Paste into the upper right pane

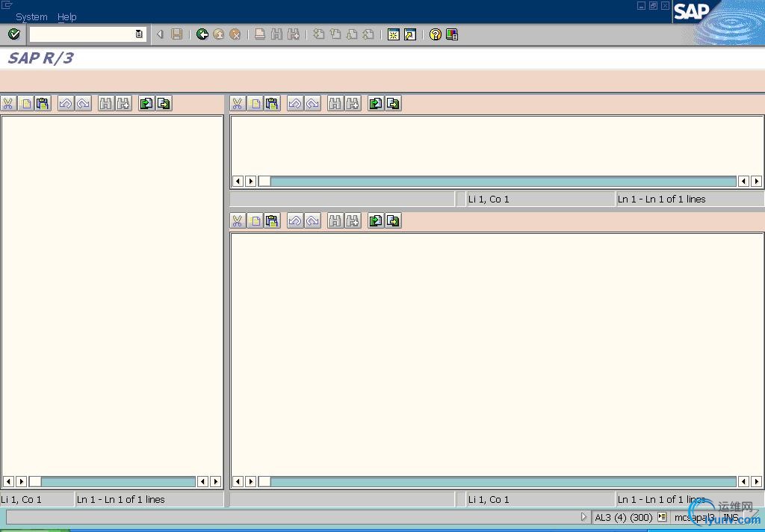pyautogui.click(x=272, y=103)
